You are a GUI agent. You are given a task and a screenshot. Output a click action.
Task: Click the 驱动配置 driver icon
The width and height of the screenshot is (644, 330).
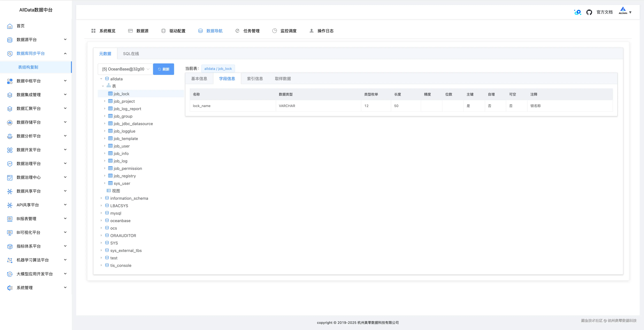coord(163,31)
